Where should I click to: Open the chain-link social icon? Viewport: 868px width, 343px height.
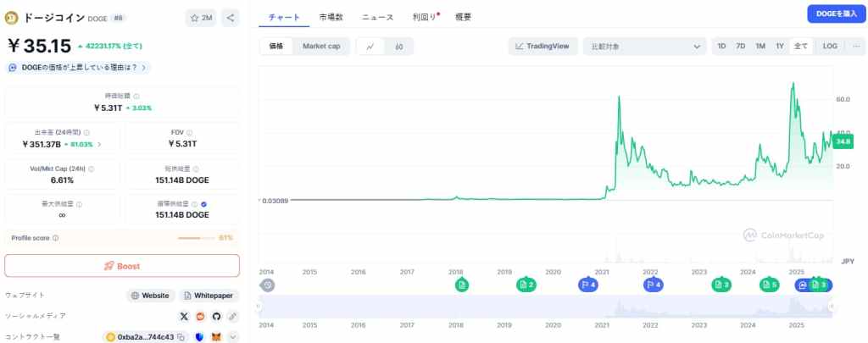coord(232,317)
